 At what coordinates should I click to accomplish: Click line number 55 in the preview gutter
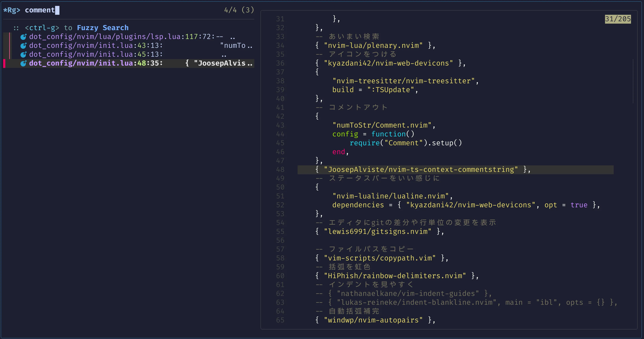point(280,232)
